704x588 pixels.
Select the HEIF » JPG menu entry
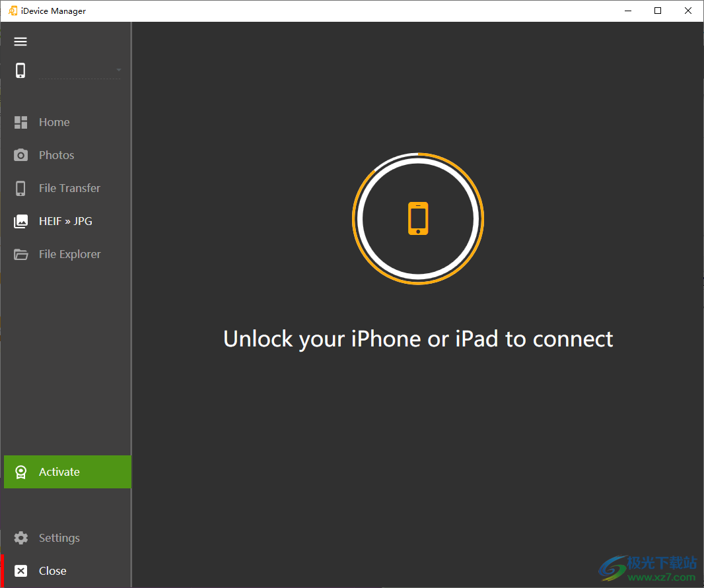click(65, 221)
